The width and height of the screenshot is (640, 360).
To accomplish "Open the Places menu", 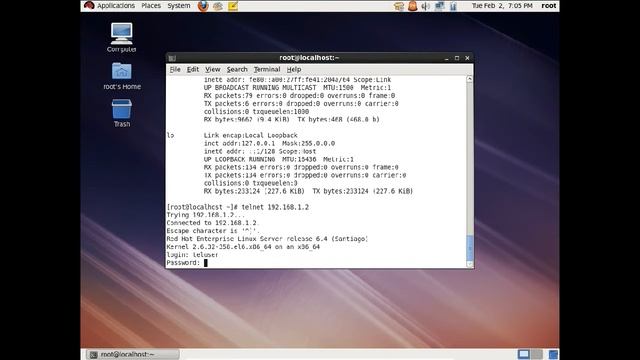I will pyautogui.click(x=151, y=6).
